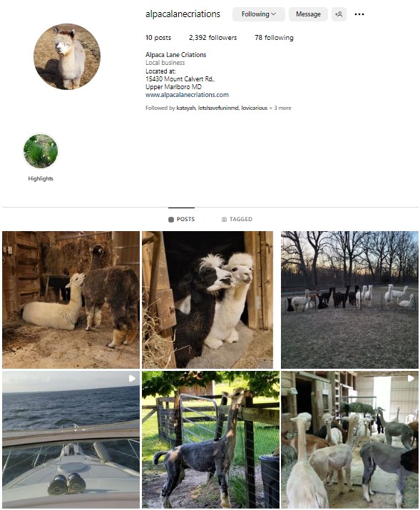View the 2,392 followers list
This screenshot has height=510, width=420.
pyautogui.click(x=213, y=38)
